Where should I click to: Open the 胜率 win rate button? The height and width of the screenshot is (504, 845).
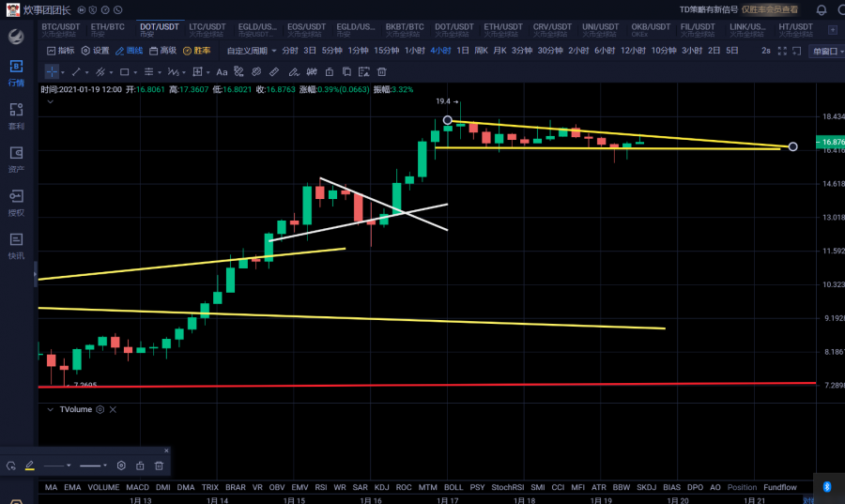click(197, 51)
